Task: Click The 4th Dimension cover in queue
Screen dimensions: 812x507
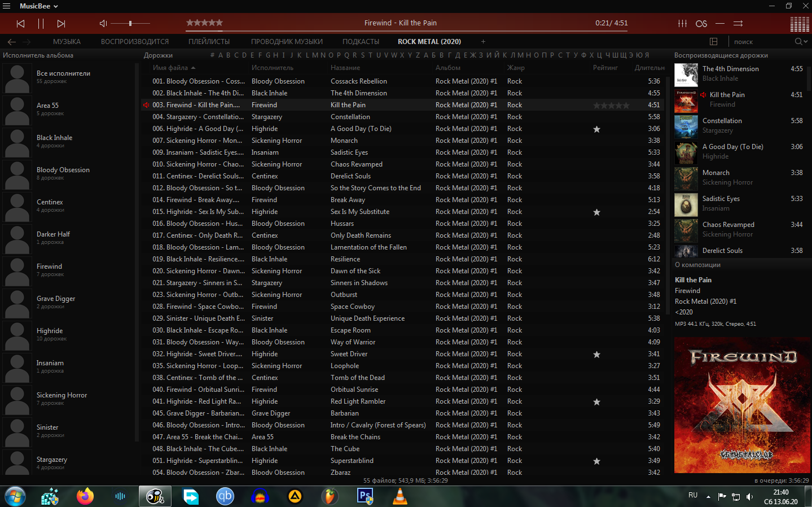Action: coord(686,75)
